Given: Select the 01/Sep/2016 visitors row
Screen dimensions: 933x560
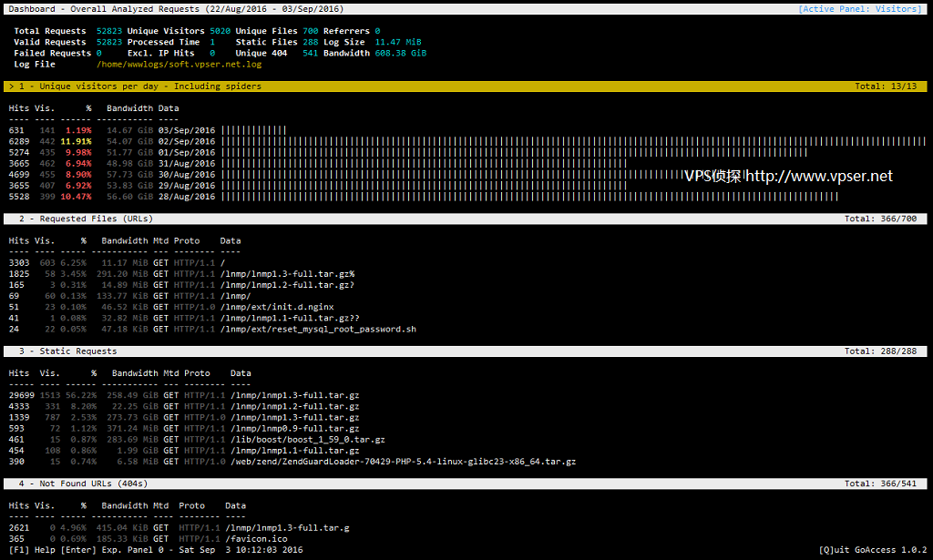Looking at the screenshot, I should 407,152.
